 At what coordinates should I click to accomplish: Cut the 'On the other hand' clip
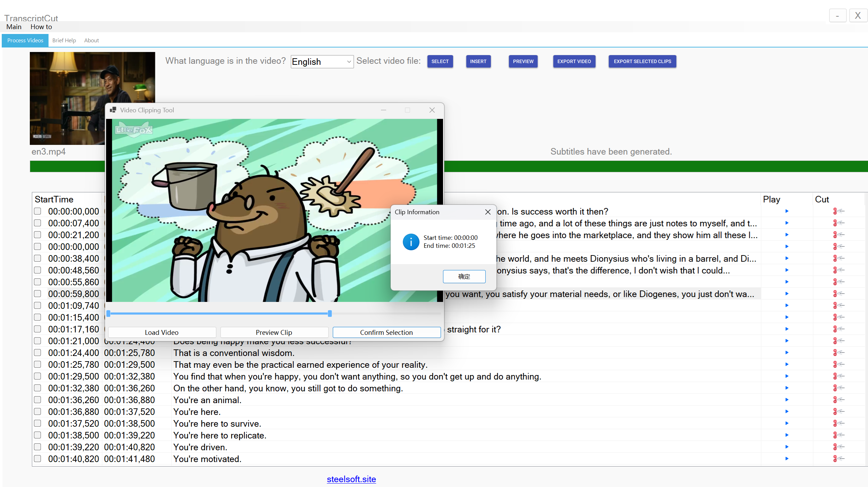839,388
